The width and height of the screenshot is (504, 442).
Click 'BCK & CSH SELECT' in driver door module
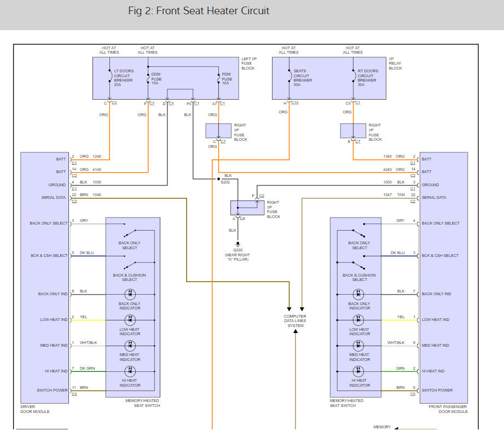click(49, 255)
